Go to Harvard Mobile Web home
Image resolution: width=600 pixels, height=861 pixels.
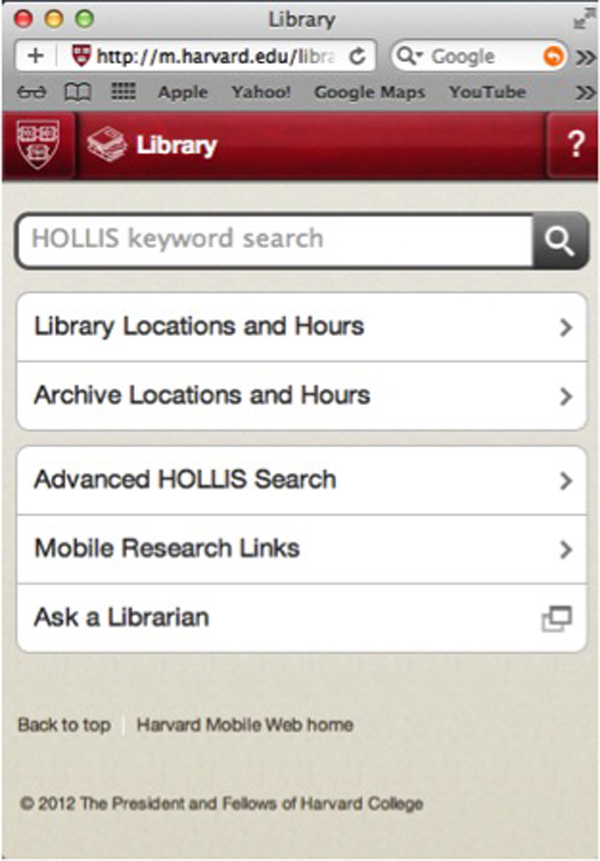click(x=244, y=724)
